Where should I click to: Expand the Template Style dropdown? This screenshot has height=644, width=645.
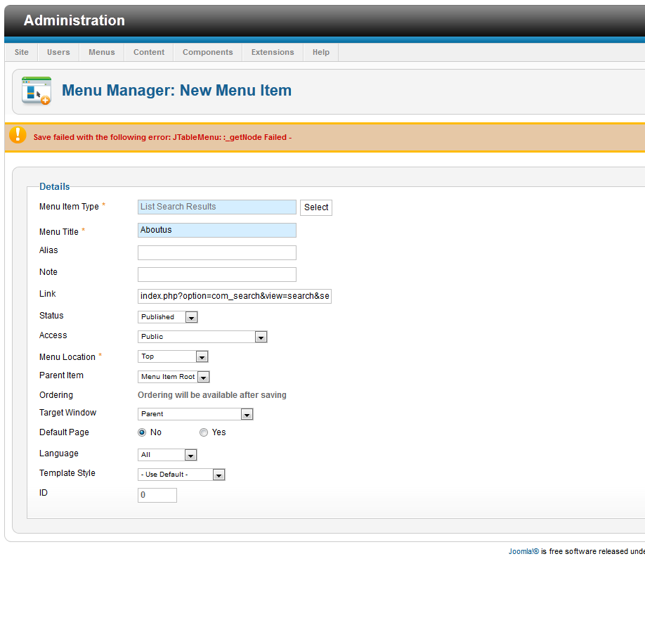click(x=181, y=475)
